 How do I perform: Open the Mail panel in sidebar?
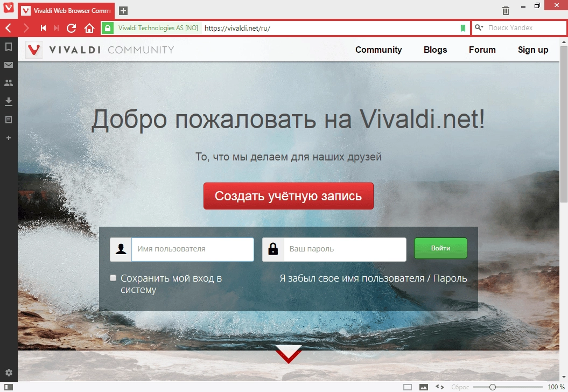tap(9, 65)
